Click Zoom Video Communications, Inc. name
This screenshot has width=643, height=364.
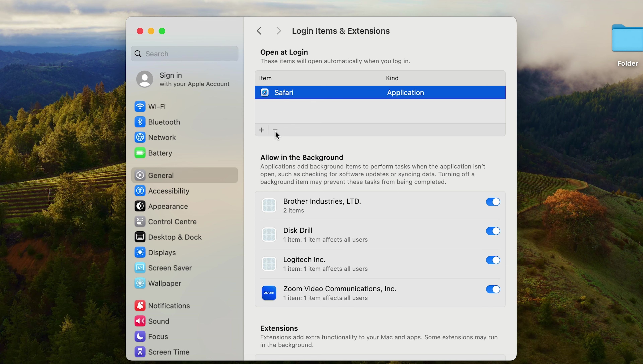click(340, 289)
